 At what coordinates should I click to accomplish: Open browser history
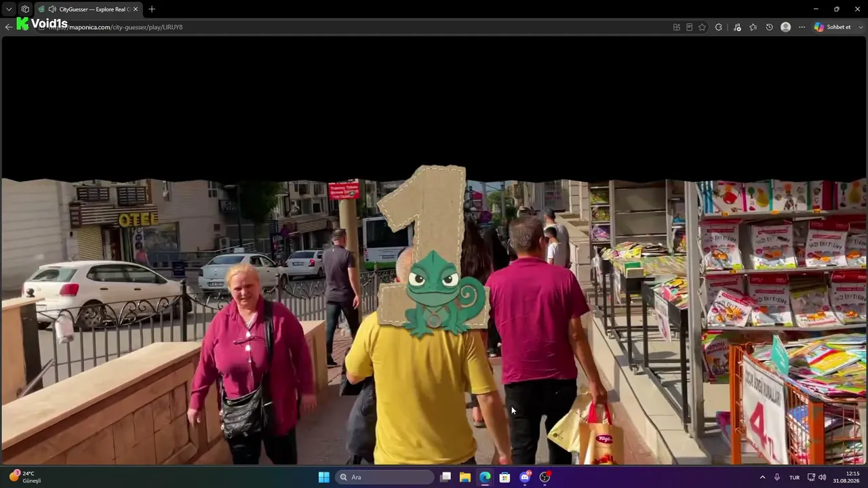(x=770, y=27)
